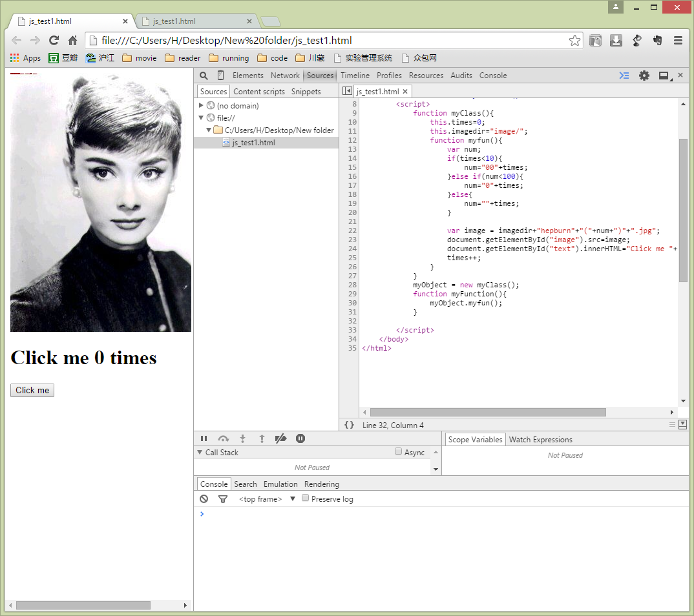Viewport: 694px width, 616px height.
Task: Close the js_test1.html editor tab
Action: click(x=405, y=92)
